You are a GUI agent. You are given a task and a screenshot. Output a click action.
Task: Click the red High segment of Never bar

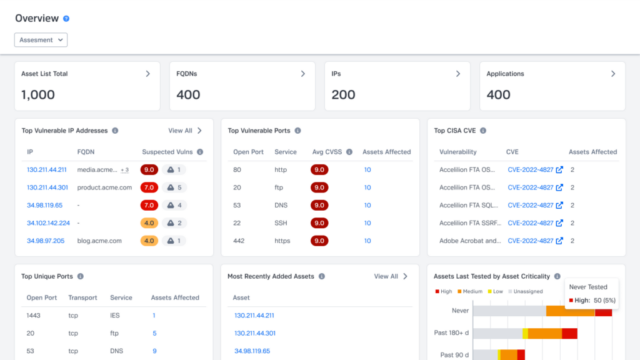click(603, 313)
